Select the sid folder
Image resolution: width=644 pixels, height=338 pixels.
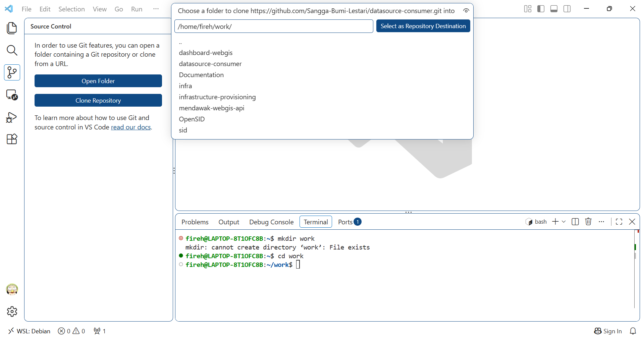point(322,130)
